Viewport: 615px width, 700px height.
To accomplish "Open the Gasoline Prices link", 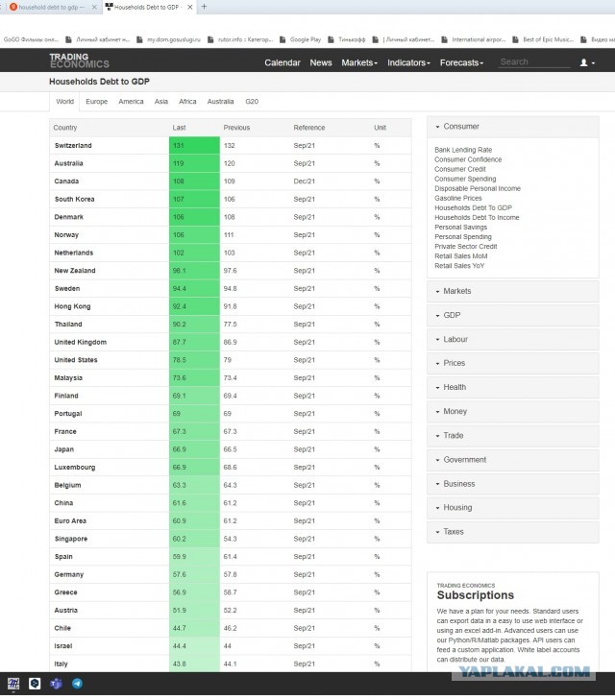I will coord(457,198).
